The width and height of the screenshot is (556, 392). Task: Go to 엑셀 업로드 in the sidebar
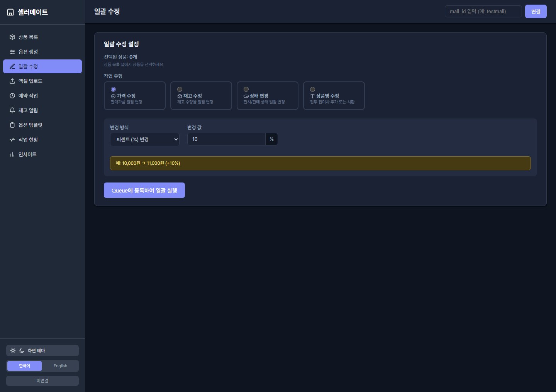tap(42, 81)
